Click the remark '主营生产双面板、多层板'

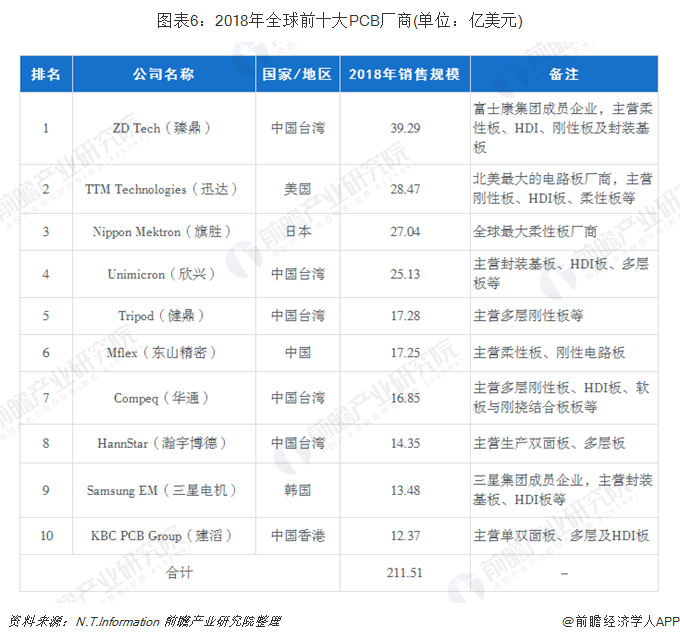(x=549, y=443)
